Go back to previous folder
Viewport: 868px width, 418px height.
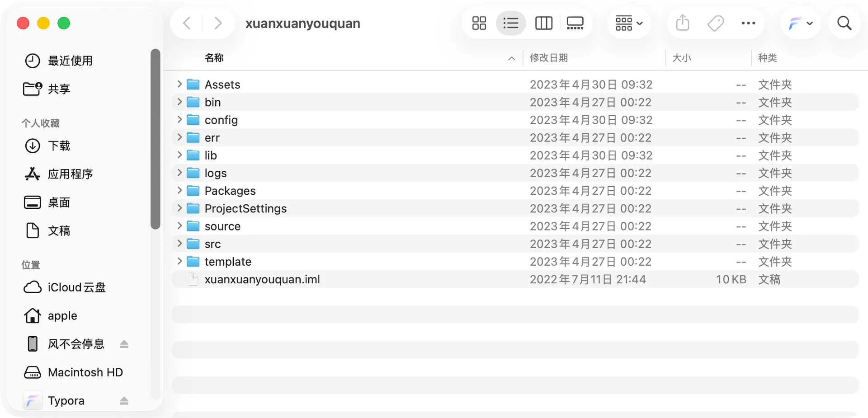pos(187,23)
